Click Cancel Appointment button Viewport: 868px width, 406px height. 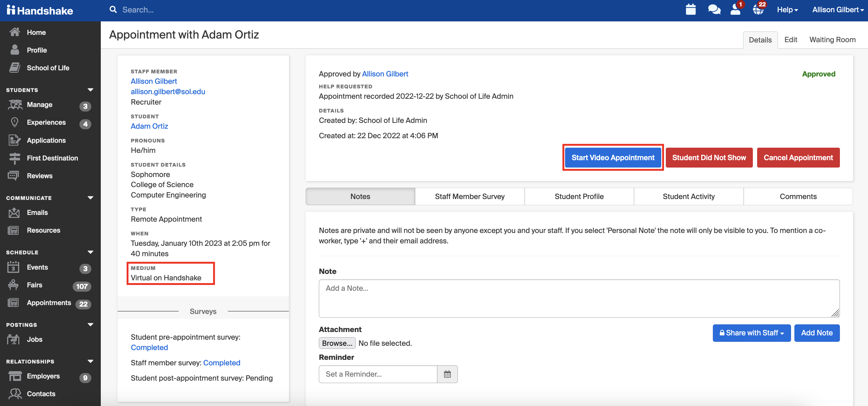(798, 157)
